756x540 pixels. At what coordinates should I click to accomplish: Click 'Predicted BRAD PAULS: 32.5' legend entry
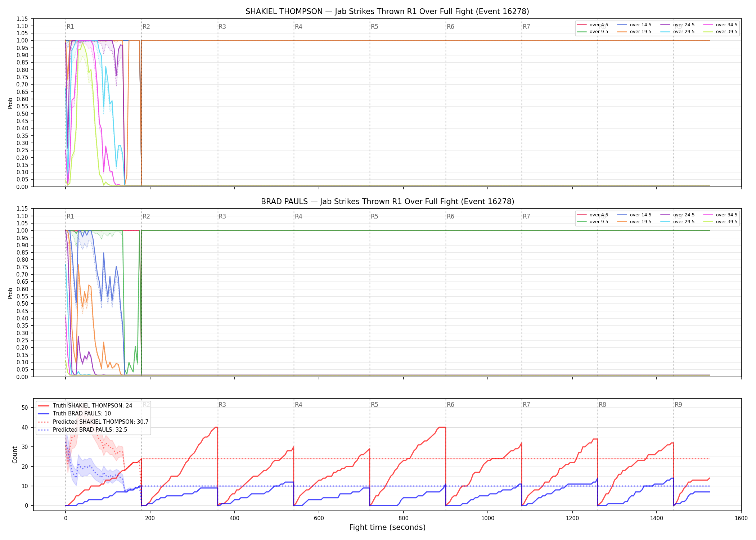tap(82, 430)
